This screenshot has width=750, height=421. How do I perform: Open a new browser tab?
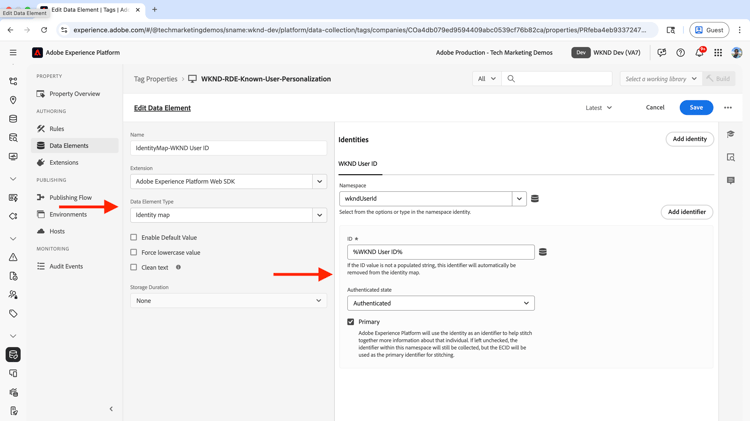click(154, 10)
